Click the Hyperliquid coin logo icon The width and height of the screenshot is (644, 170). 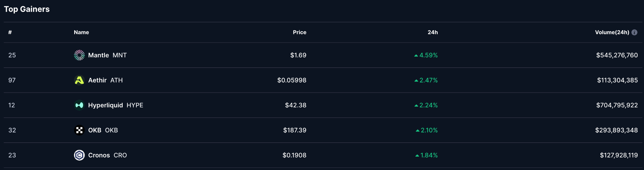tap(79, 105)
